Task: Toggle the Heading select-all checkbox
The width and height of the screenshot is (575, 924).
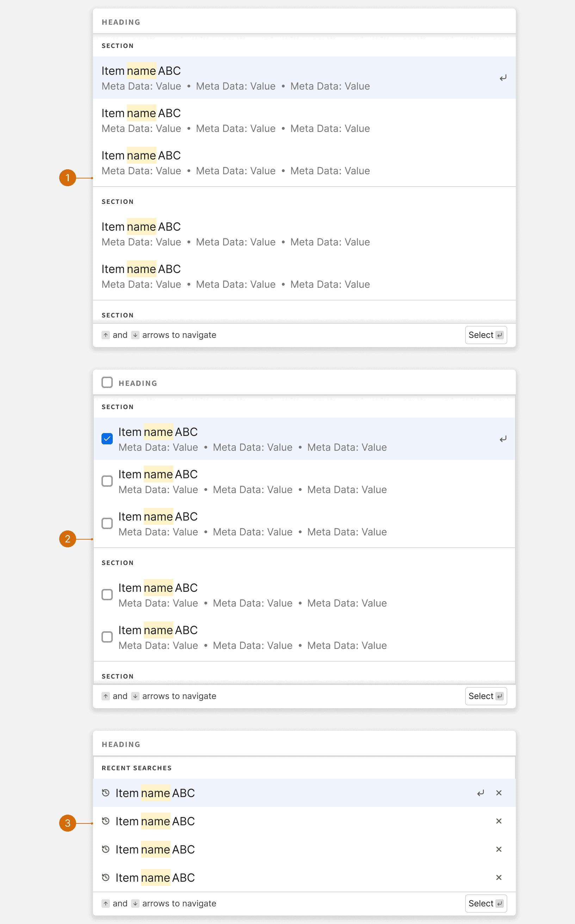Action: pyautogui.click(x=107, y=382)
